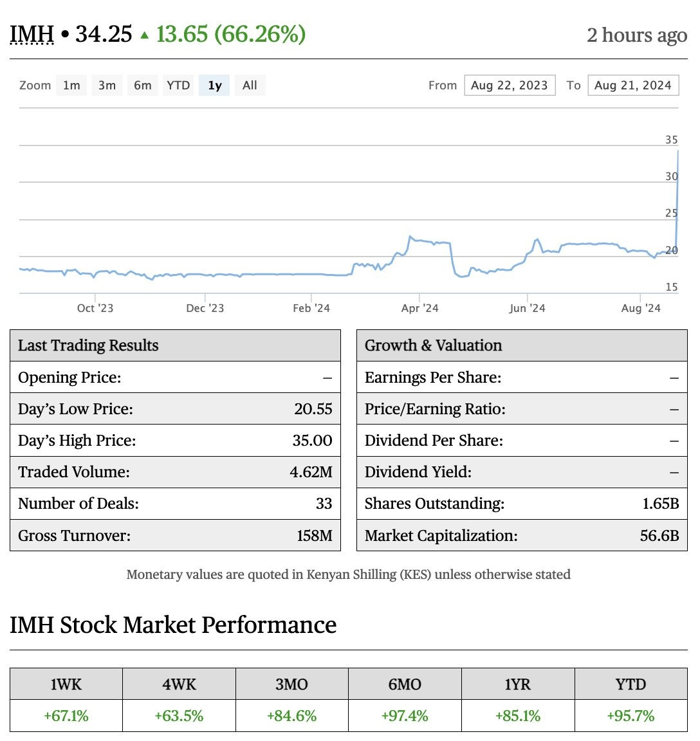
Task: Click Day's Low Price value 20.55
Action: coord(313,409)
